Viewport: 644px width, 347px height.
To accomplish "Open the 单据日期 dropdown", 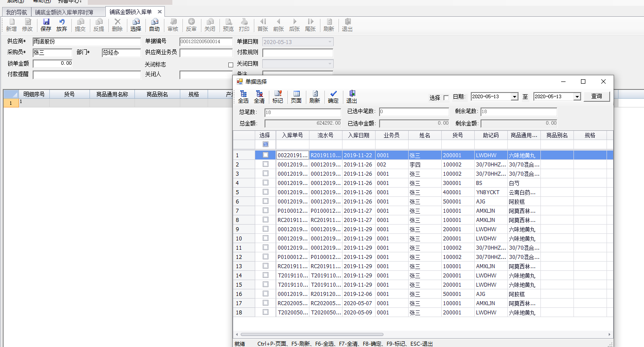I will coord(330,42).
